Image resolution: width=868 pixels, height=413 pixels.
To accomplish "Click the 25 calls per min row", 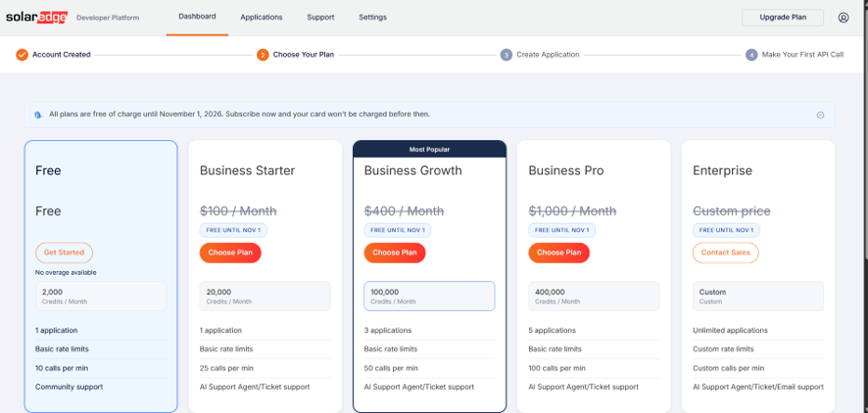I will [265, 368].
